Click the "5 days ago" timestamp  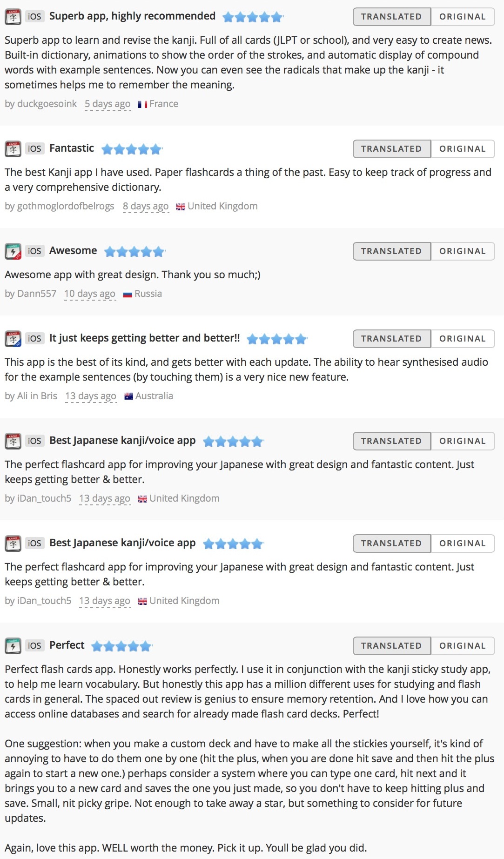click(x=108, y=104)
